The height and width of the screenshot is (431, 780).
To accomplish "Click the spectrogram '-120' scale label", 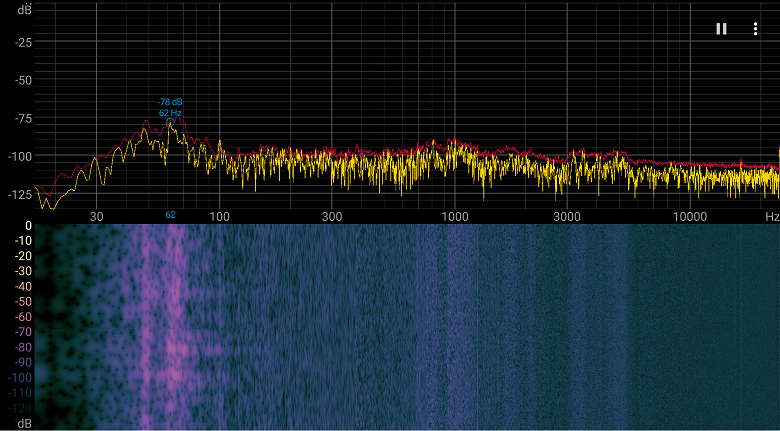I will pyautogui.click(x=20, y=408).
